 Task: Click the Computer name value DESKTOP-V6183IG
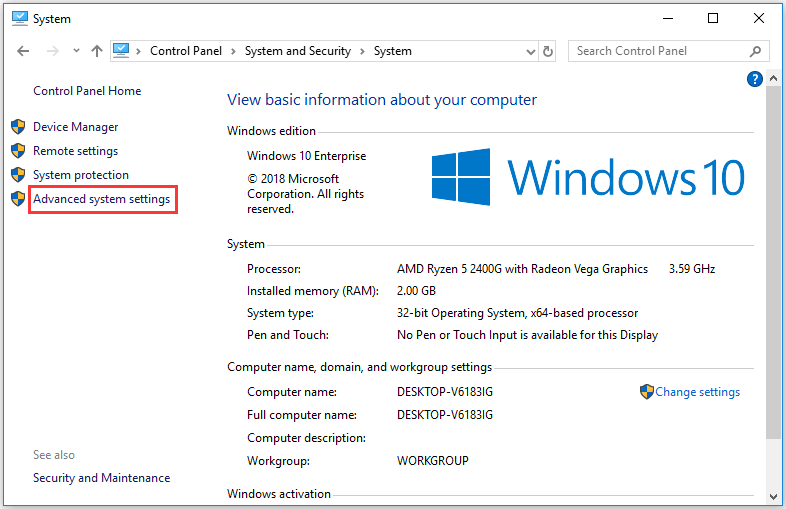[445, 392]
